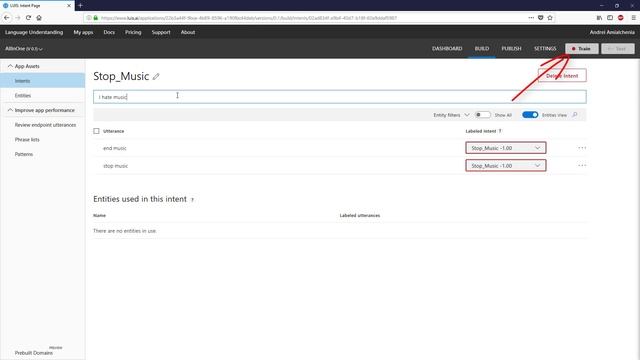The height and width of the screenshot is (360, 640).
Task: Switch to the DASHBOARD tab
Action: (447, 49)
